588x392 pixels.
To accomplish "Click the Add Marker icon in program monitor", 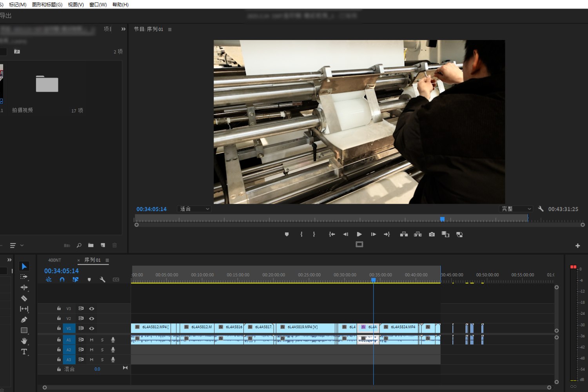I will (x=287, y=234).
